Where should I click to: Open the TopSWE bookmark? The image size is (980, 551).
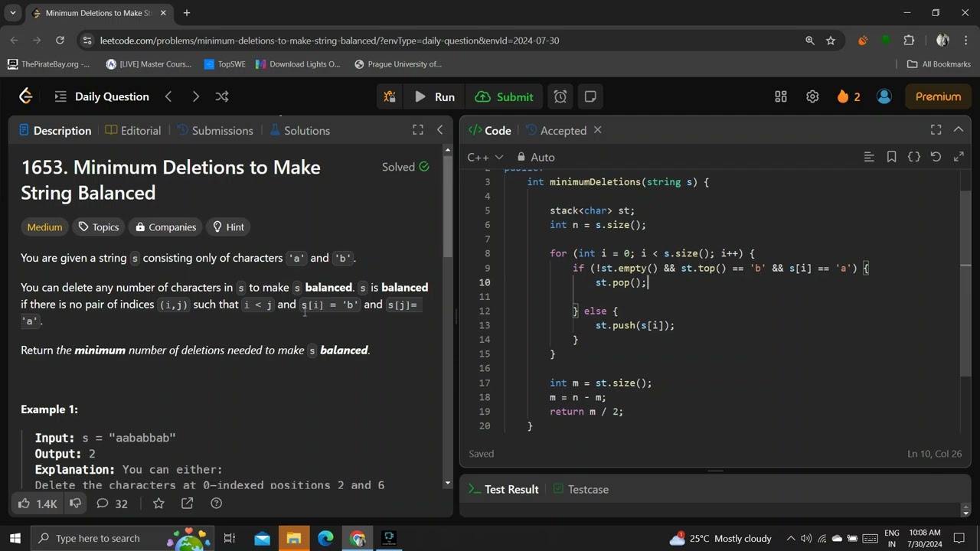(x=224, y=64)
